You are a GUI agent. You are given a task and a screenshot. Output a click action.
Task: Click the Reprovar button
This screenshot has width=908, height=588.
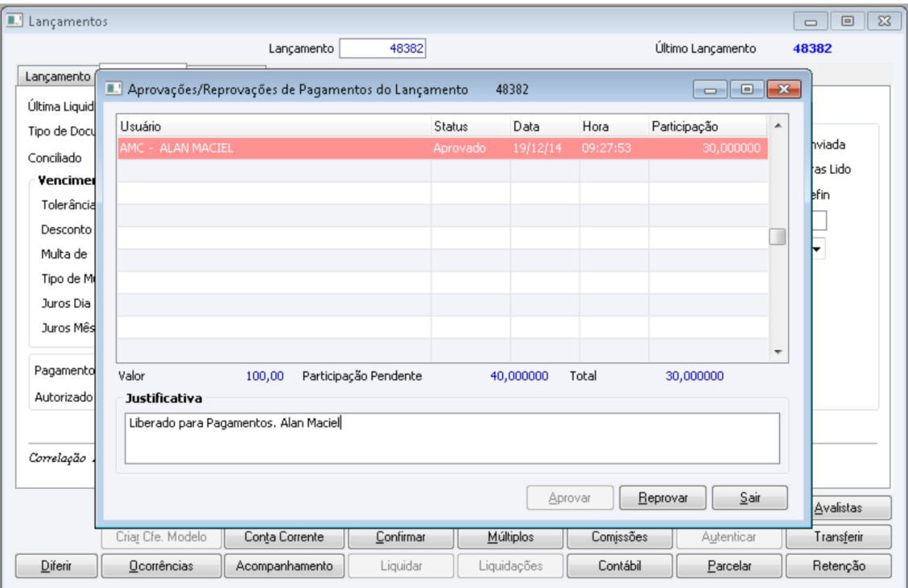coord(662,498)
